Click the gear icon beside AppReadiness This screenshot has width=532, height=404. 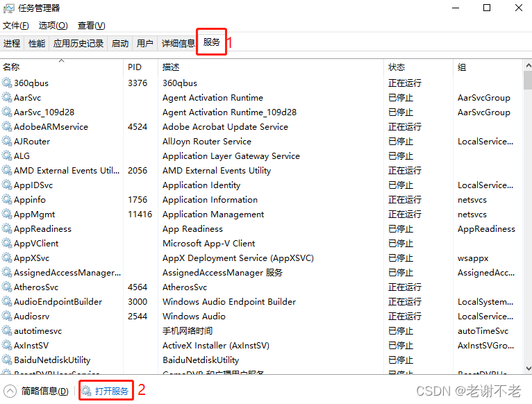[x=7, y=228]
